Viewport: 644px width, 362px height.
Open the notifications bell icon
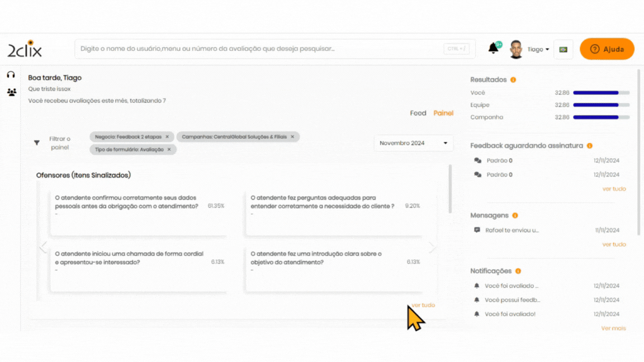pos(493,49)
